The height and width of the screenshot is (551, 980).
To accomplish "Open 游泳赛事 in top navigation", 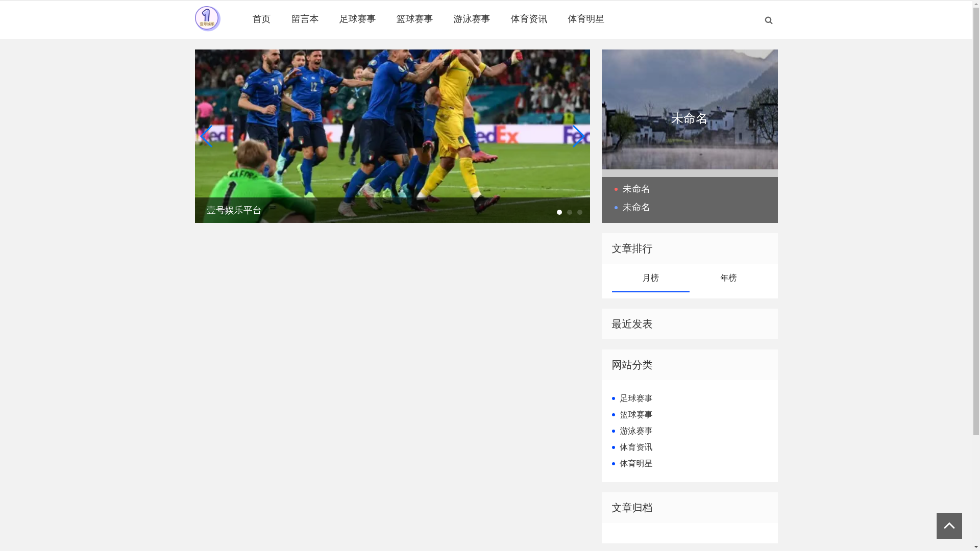I will [x=472, y=19].
